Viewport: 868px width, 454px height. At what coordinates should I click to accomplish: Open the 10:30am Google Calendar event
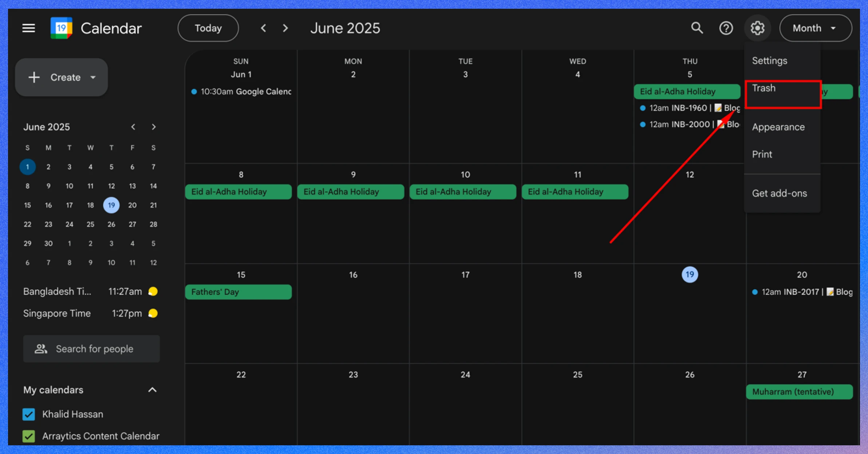(x=241, y=91)
